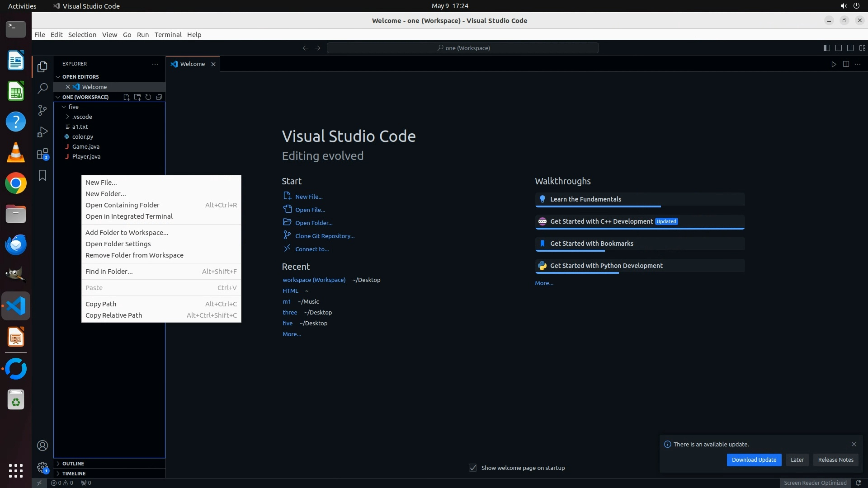The width and height of the screenshot is (868, 488).
Task: Open the Search view in activity bar
Action: (42, 88)
